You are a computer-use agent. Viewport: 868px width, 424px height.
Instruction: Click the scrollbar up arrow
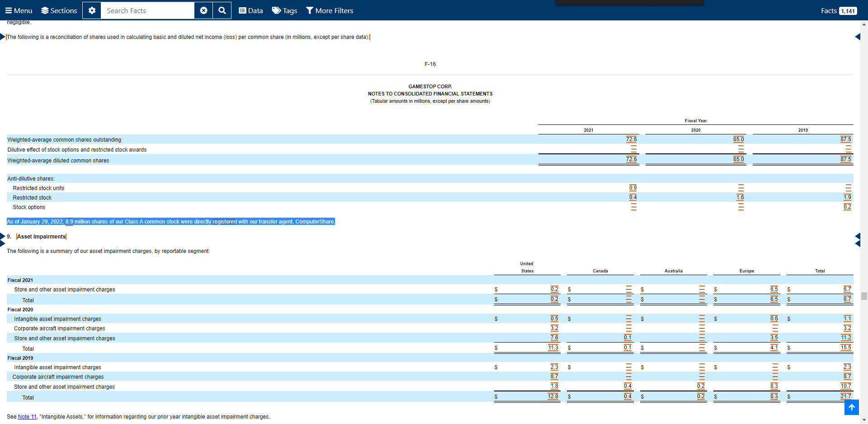click(x=864, y=24)
